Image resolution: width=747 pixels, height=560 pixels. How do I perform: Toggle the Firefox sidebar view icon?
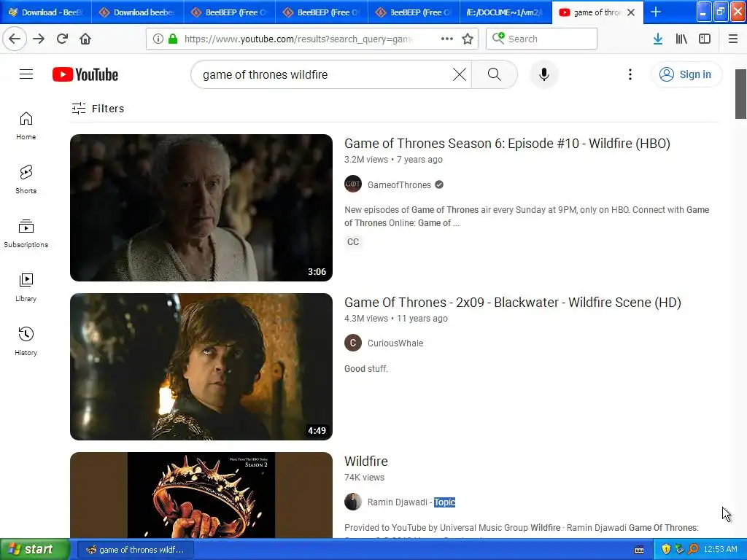click(x=705, y=39)
